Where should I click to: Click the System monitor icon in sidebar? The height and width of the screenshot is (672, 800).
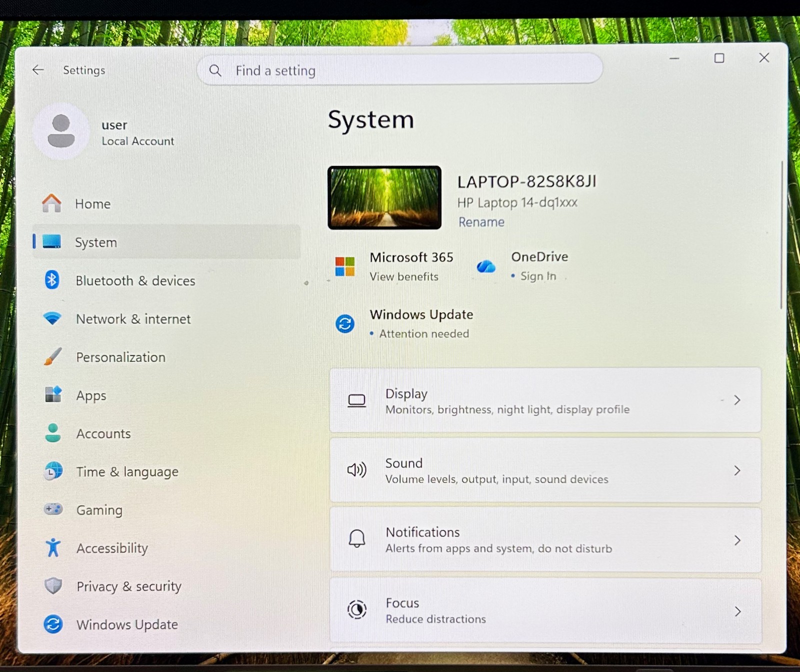tap(52, 241)
